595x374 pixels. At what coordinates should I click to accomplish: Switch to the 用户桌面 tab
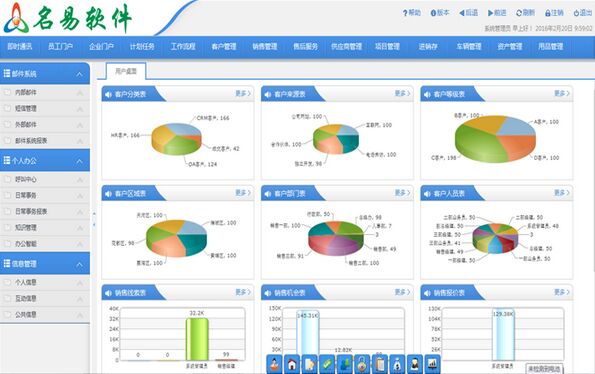pyautogui.click(x=126, y=71)
